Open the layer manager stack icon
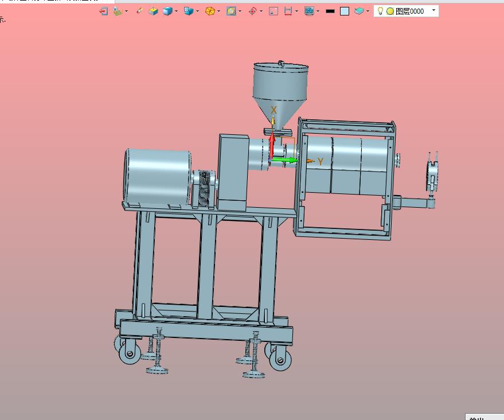This screenshot has width=504, height=420. (x=359, y=11)
